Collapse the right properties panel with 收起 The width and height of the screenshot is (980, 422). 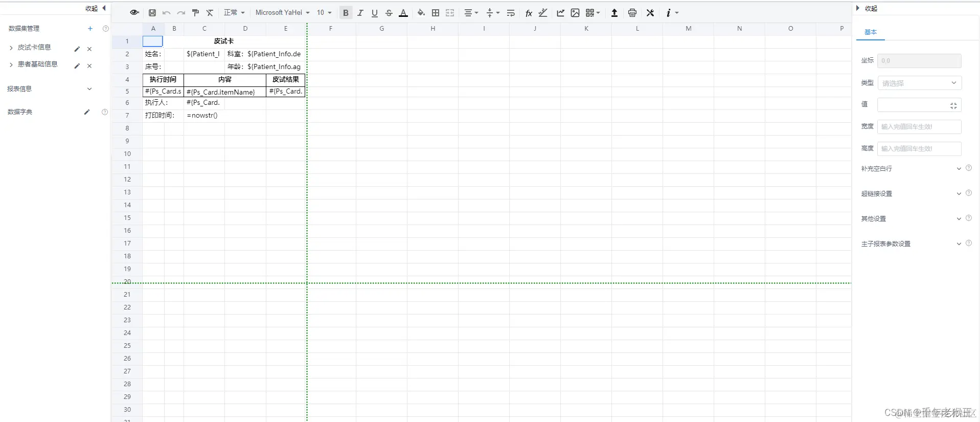tap(867, 8)
